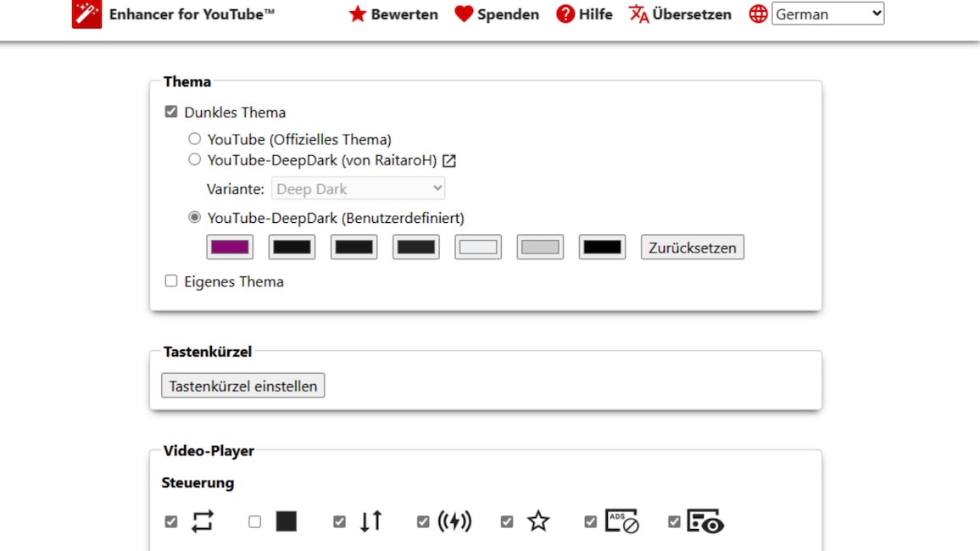Click the star favorite icon under Steuerung
980x551 pixels.
[537, 520]
